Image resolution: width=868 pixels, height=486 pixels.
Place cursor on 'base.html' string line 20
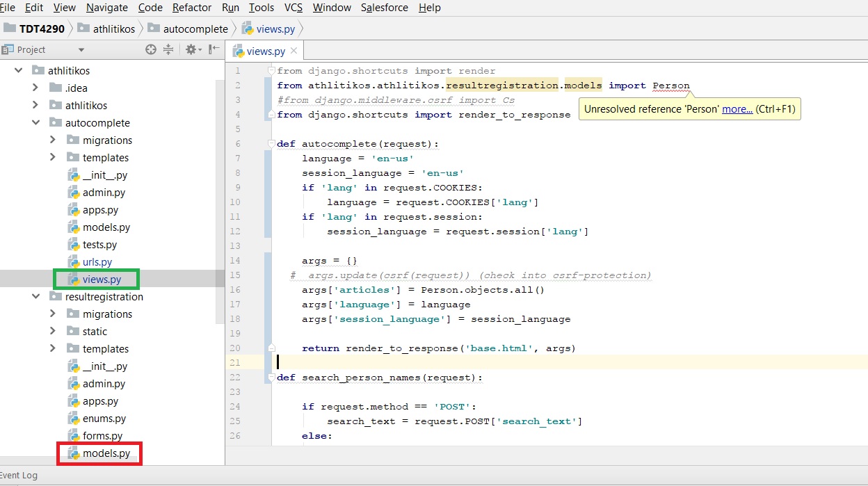pos(501,348)
